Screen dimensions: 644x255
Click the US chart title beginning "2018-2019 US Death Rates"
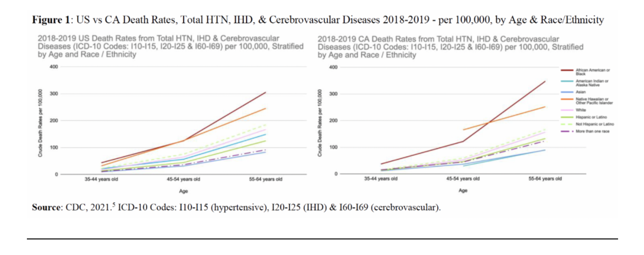click(171, 46)
